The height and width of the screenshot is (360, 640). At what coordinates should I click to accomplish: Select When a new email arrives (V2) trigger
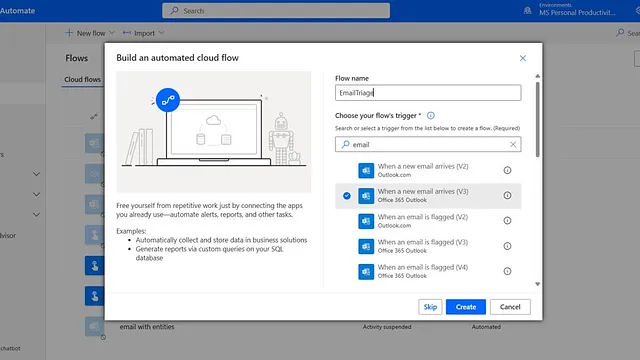tap(428, 170)
